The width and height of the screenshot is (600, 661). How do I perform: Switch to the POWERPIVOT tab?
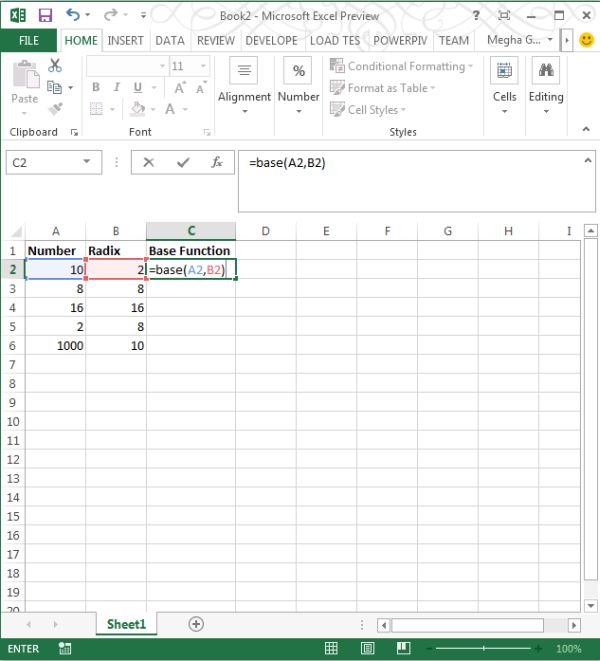(x=400, y=40)
